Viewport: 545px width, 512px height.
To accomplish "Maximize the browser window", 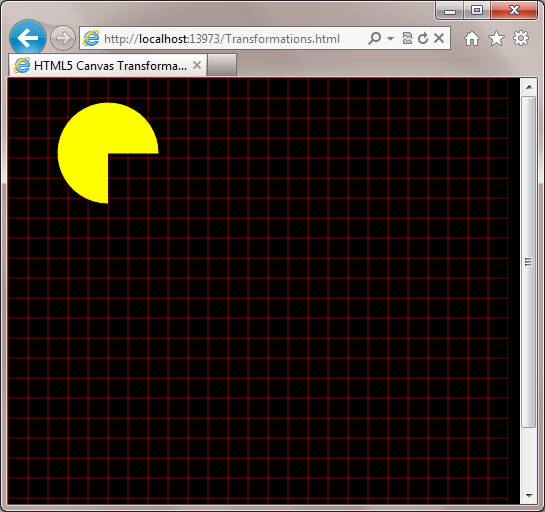I will point(477,10).
